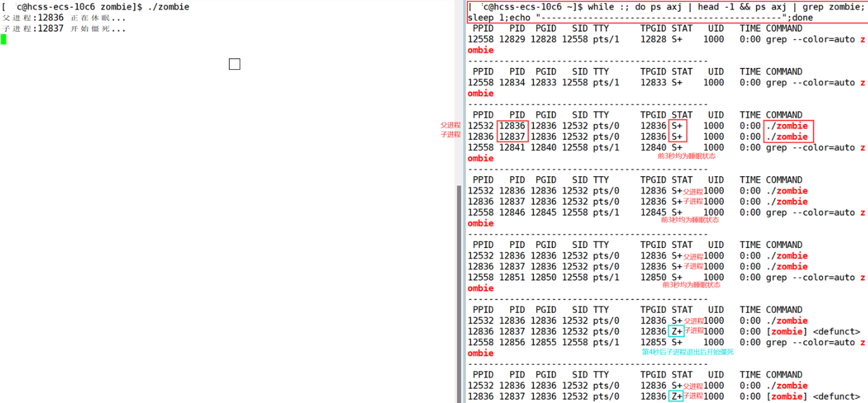Click PID value 12829
868x403 pixels.
pyautogui.click(x=512, y=39)
